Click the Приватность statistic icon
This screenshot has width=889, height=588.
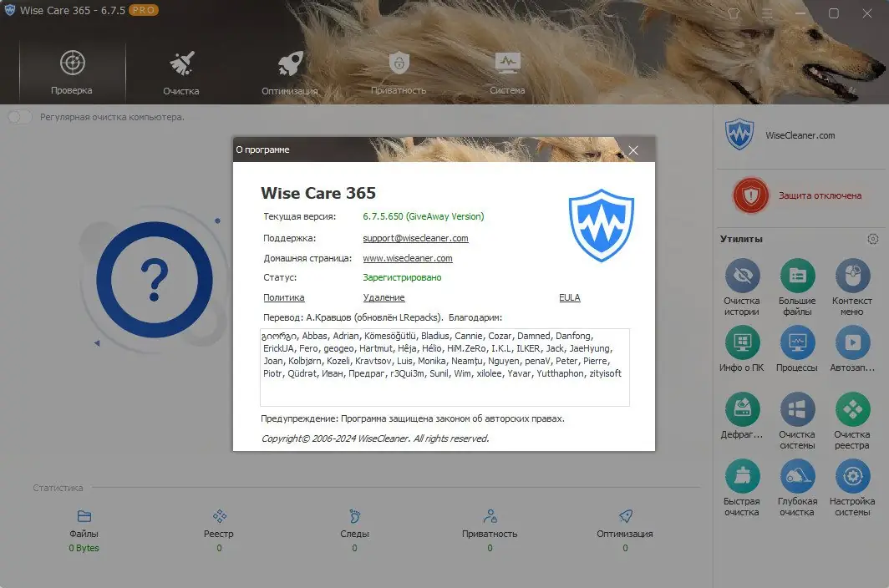pos(490,516)
